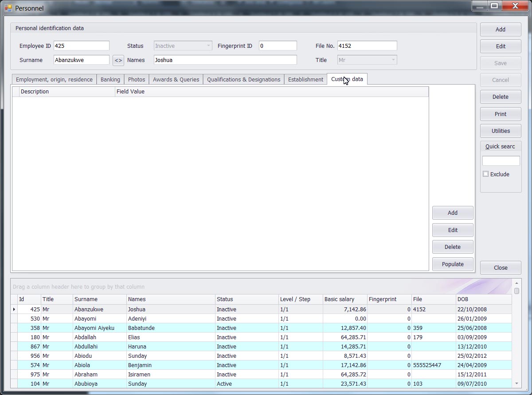Click the swap surname/names button
532x395 pixels.
pos(118,60)
